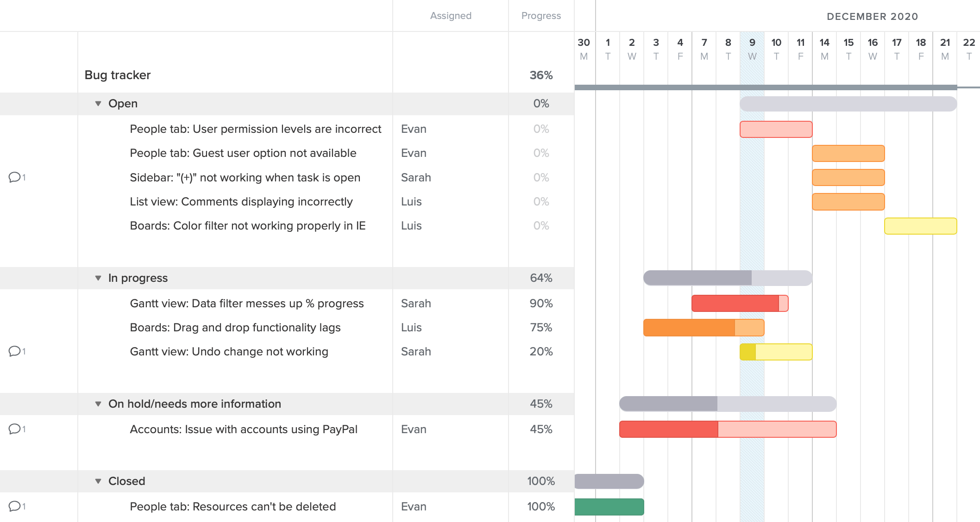The image size is (980, 522).
Task: Click the overall 36% progress value
Action: [x=540, y=75]
